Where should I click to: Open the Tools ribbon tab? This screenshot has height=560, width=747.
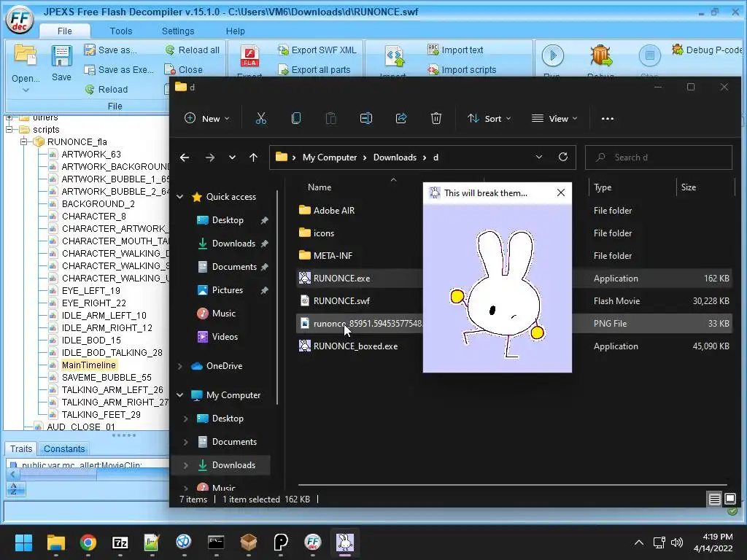click(x=121, y=31)
